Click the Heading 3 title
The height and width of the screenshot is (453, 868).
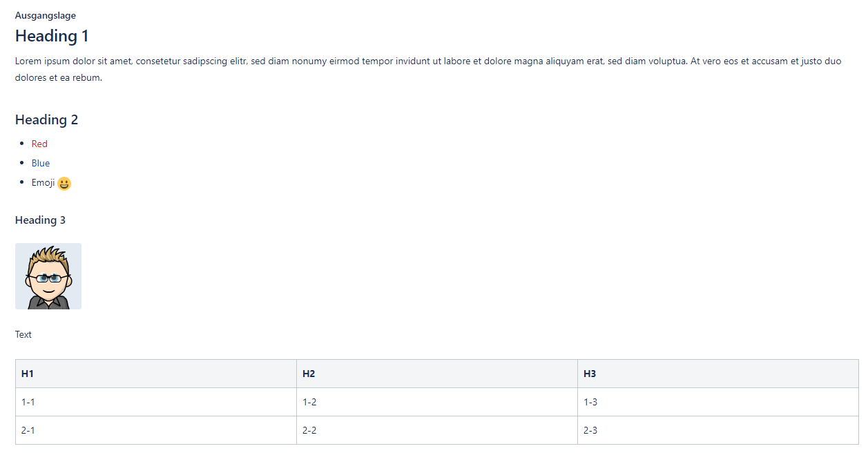tap(40, 220)
